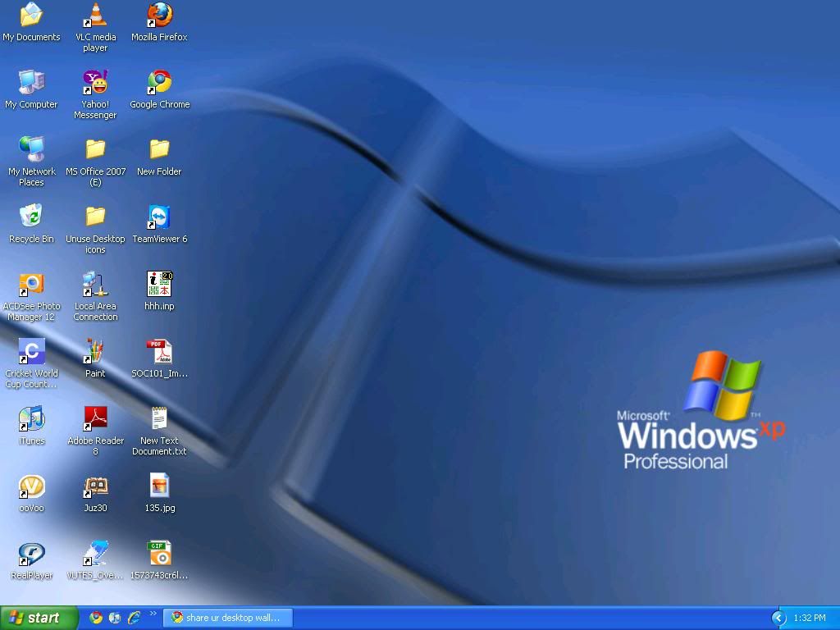The image size is (840, 630).
Task: Click the Mozilla Firefox desktop shortcut
Action: coord(159,15)
